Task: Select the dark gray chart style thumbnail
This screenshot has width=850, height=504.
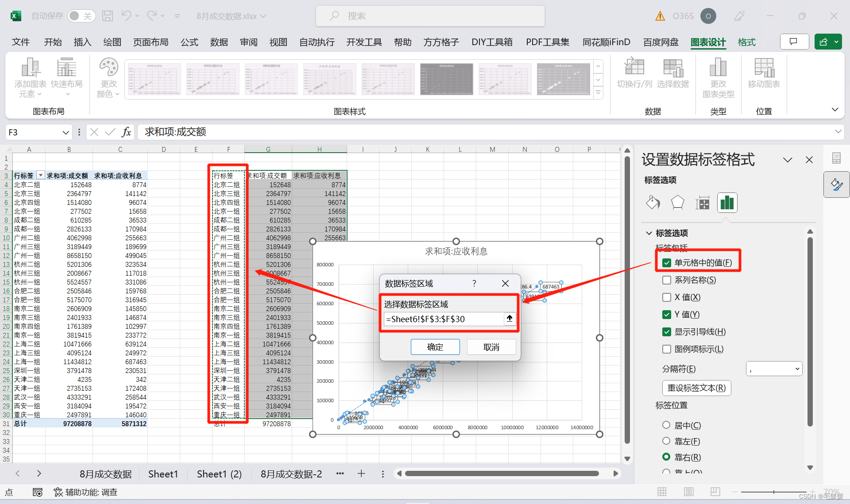Action: click(446, 79)
